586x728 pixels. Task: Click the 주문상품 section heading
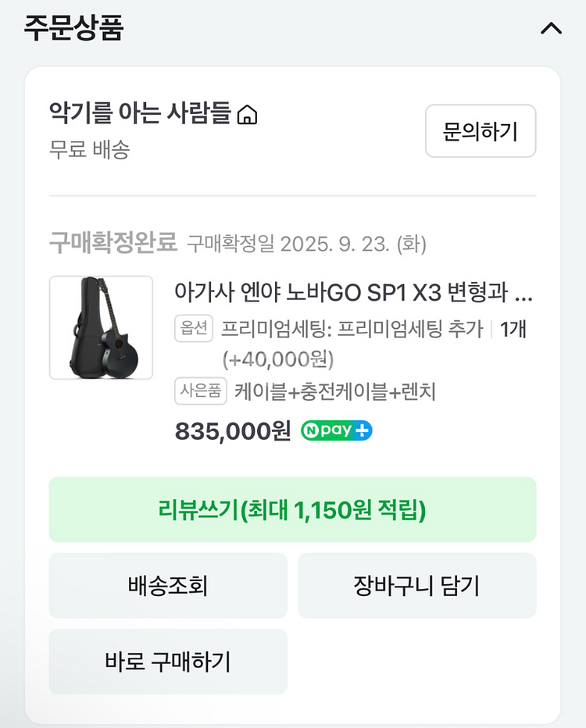(x=74, y=28)
